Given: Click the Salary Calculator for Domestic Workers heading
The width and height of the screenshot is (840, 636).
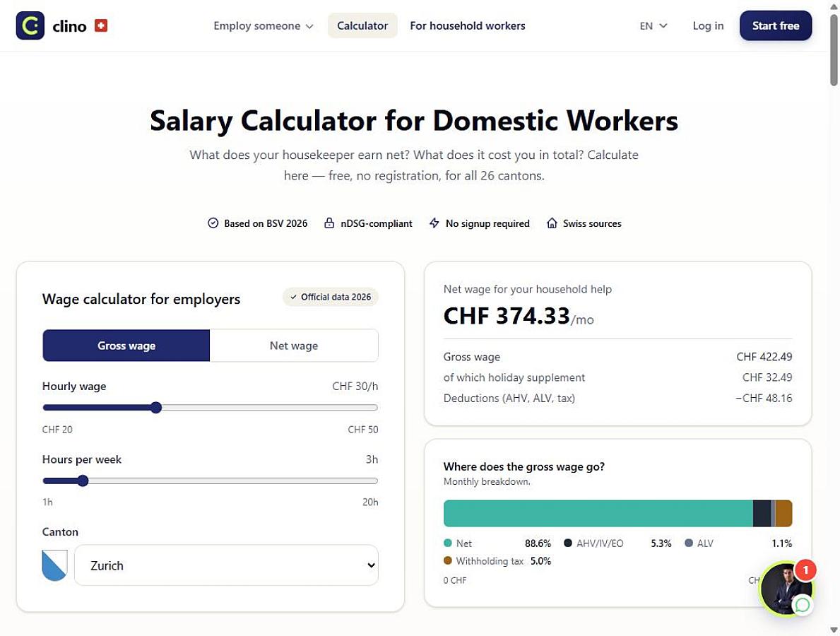Looking at the screenshot, I should [x=414, y=121].
